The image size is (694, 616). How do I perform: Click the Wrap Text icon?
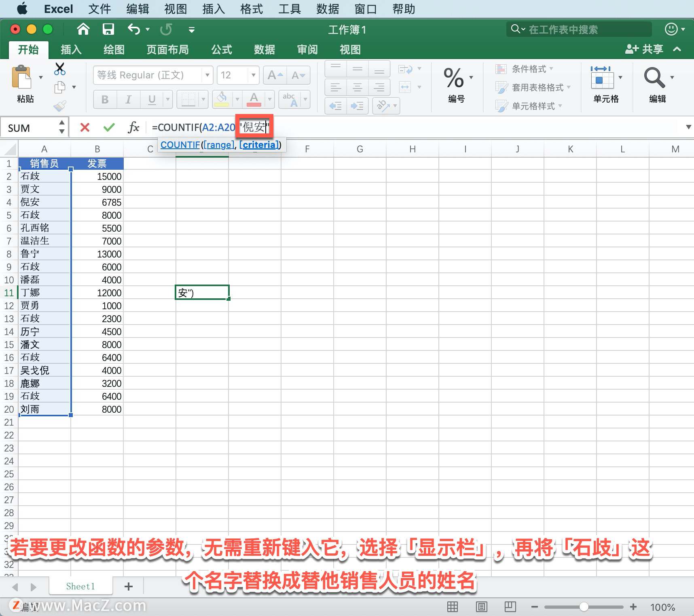(x=405, y=69)
